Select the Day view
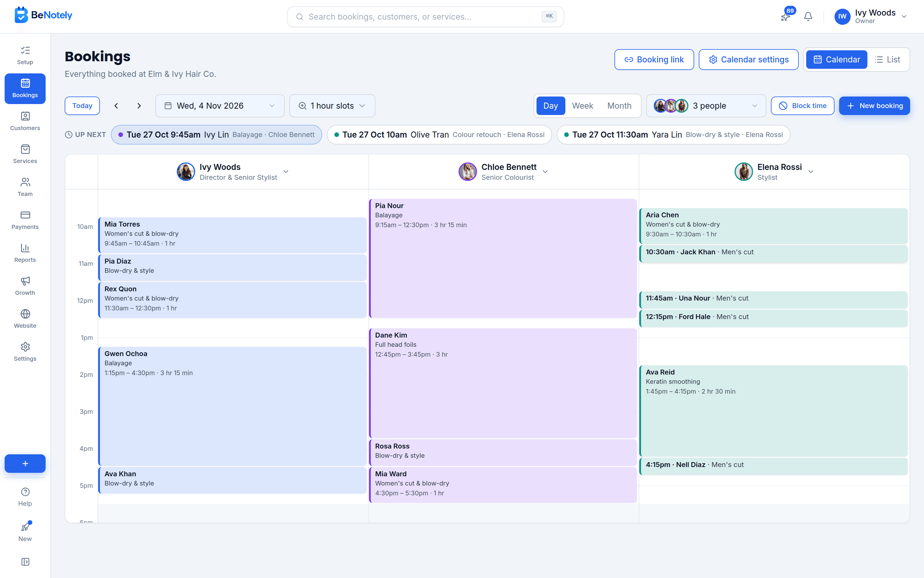Viewport: 924px width, 578px height. point(550,106)
